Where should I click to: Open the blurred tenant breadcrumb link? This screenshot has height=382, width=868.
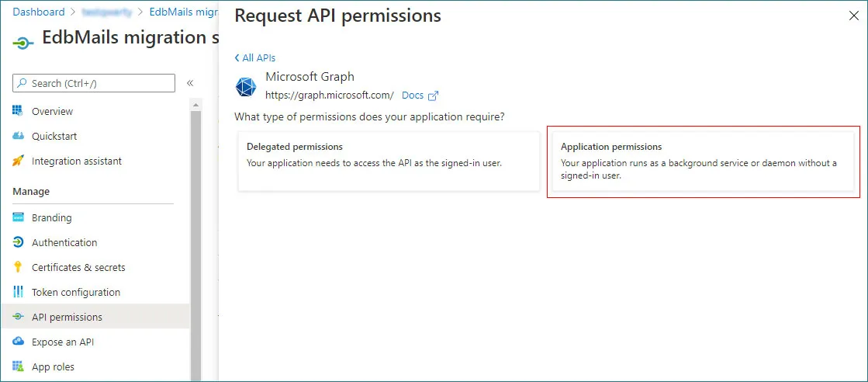pos(106,12)
